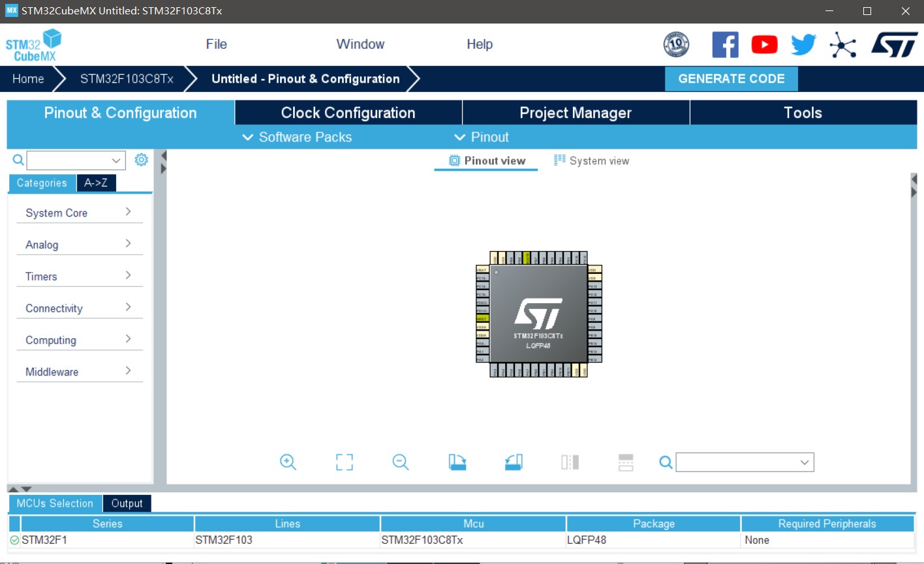The image size is (924, 564).
Task: Click the left-pointing arrow at the right edge
Action: (914, 179)
